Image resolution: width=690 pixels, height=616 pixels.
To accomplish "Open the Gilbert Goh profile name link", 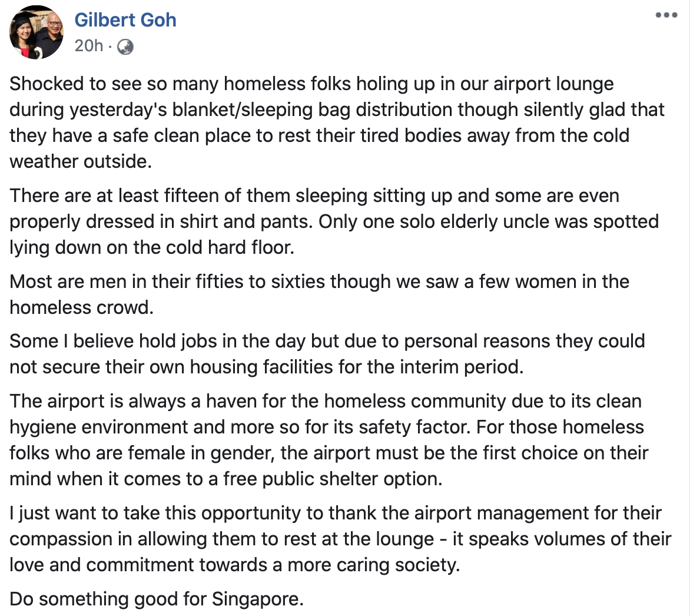I will 125,20.
